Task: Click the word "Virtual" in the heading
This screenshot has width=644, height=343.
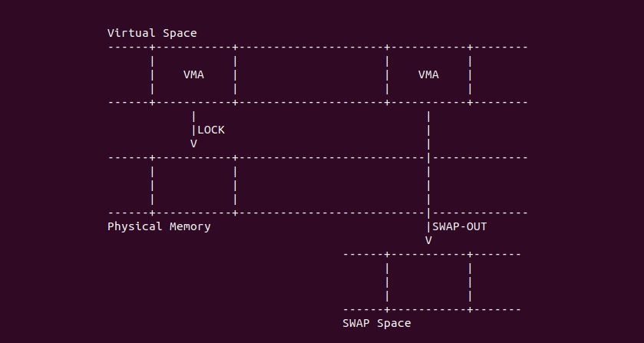Action: 128,33
